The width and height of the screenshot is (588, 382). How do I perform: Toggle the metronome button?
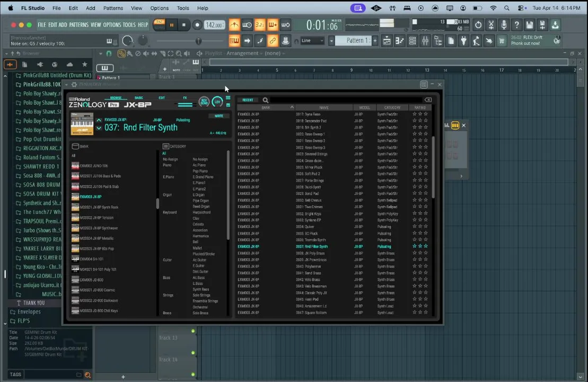click(234, 25)
